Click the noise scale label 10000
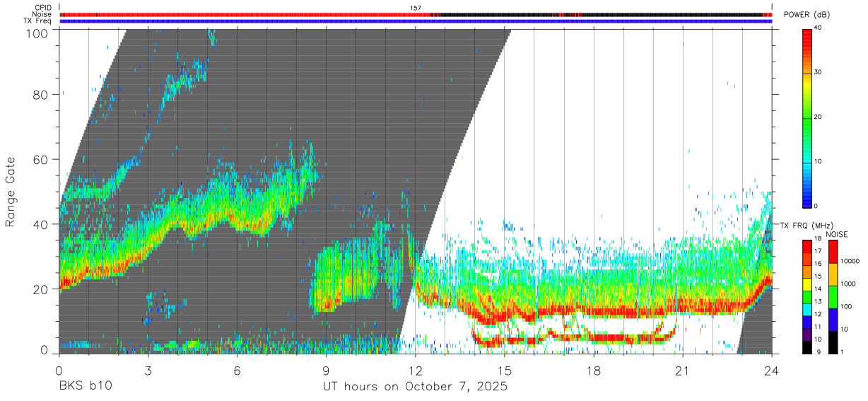 tap(850, 262)
